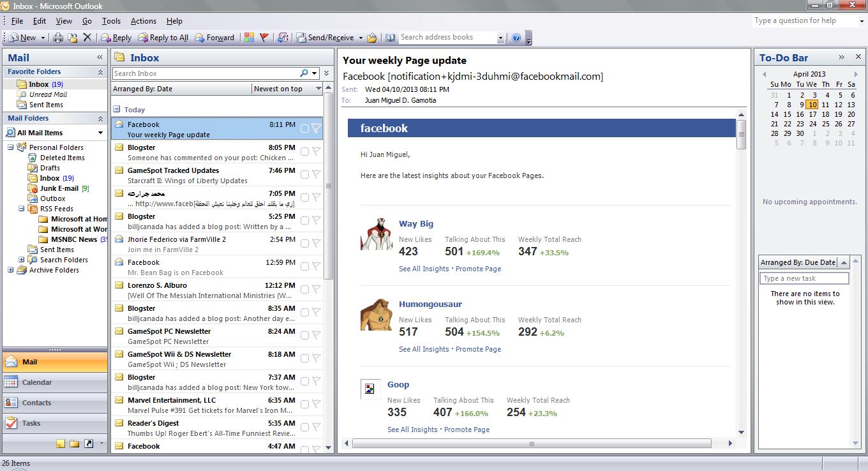Collapse the Today group in message list
This screenshot has height=471, width=868.
tap(117, 109)
